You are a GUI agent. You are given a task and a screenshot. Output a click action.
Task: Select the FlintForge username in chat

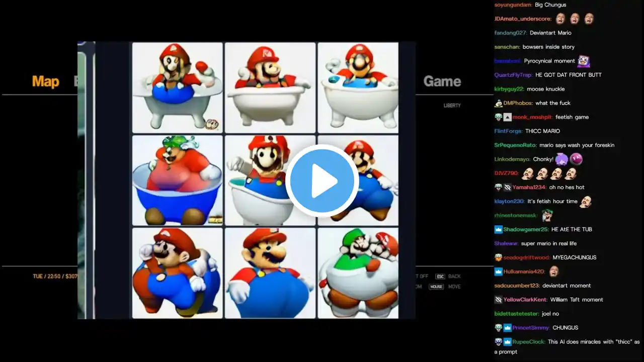click(508, 131)
